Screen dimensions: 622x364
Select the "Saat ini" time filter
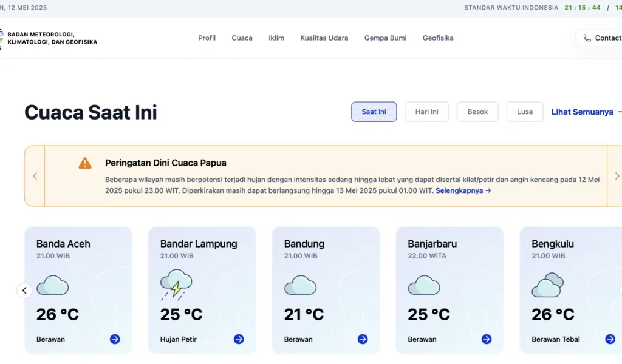click(374, 112)
